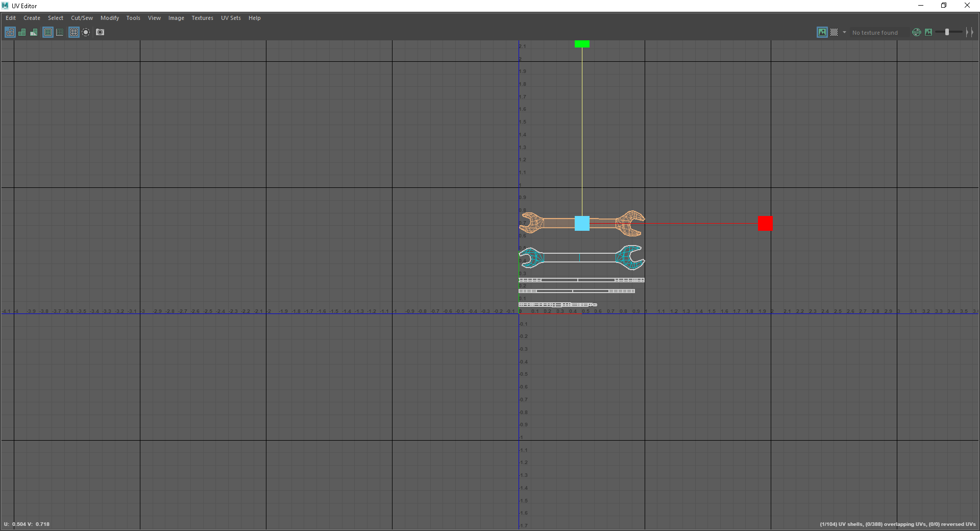This screenshot has width=980, height=531.
Task: Open the Textures menu
Action: pyautogui.click(x=202, y=18)
